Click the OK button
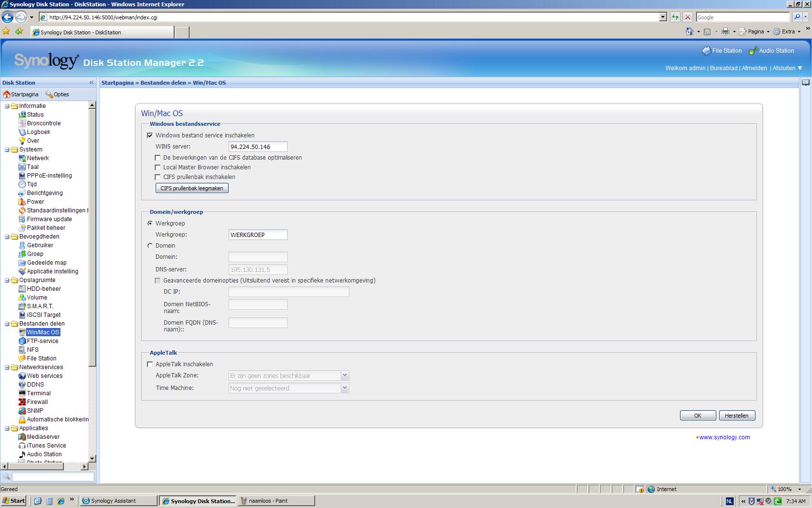 697,416
